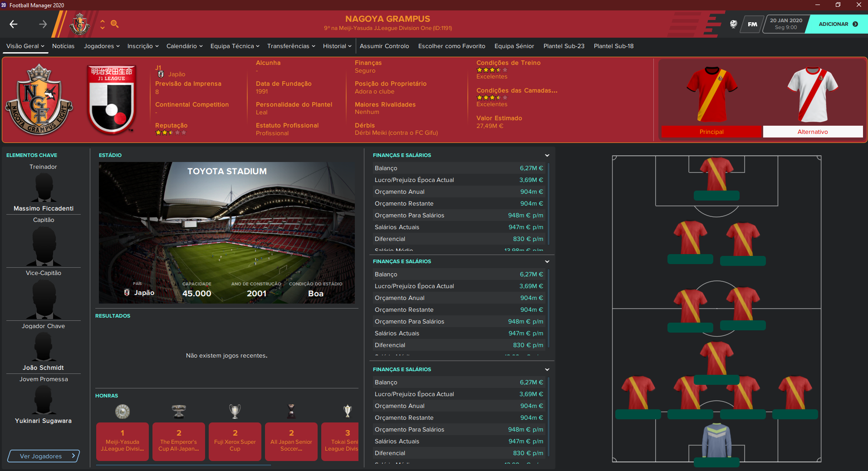
Task: Click Assumir Controlo
Action: (384, 46)
